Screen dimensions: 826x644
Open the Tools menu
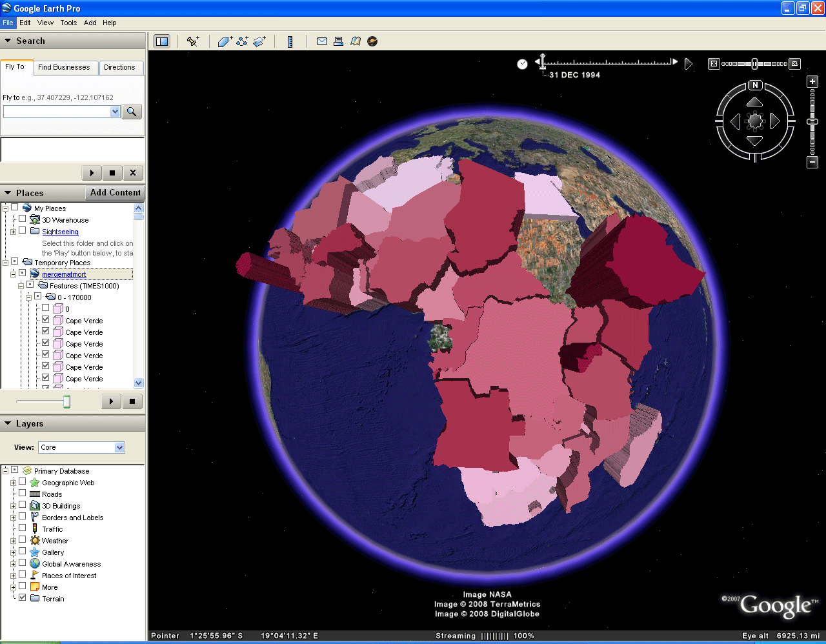(68, 23)
